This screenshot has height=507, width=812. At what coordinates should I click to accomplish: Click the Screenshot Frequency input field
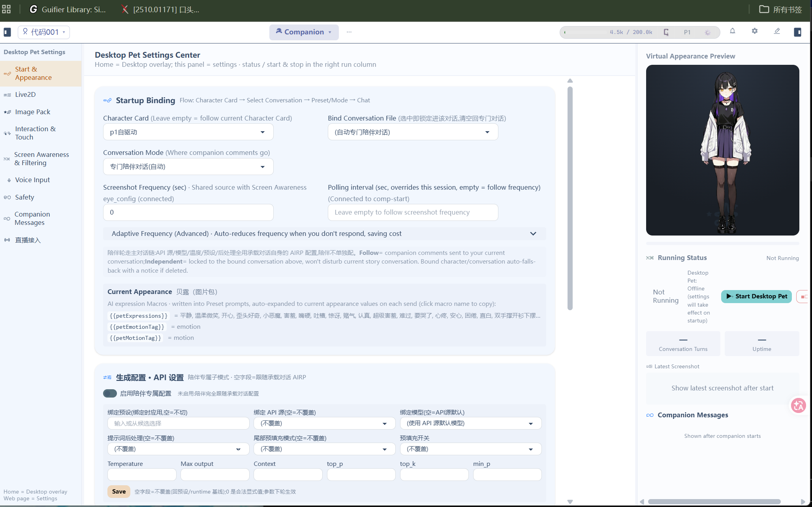188,212
